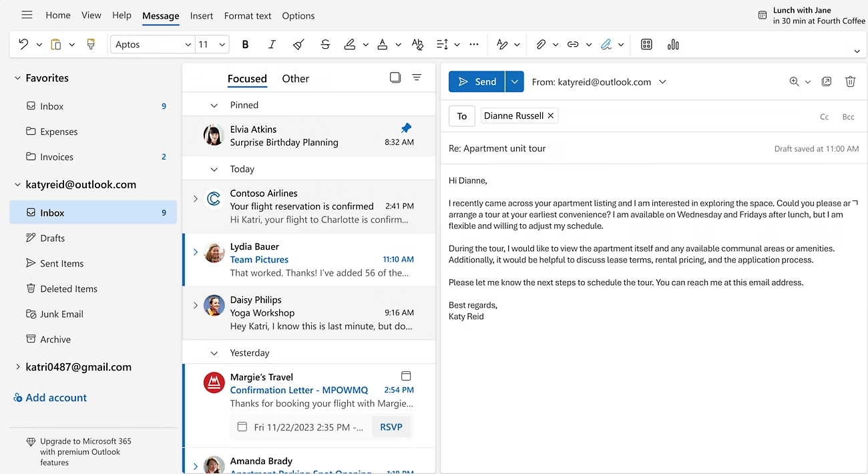Image resolution: width=868 pixels, height=474 pixels.
Task: Apply the text highlight color
Action: pos(349,44)
